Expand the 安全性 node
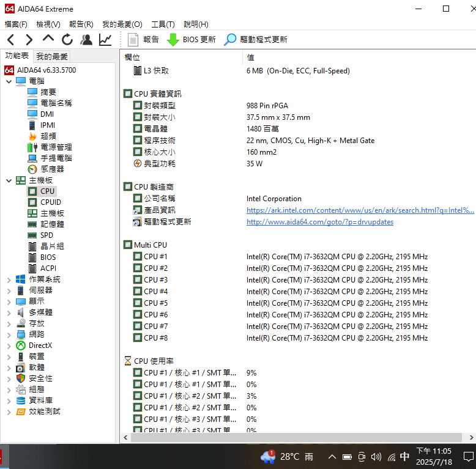The height and width of the screenshot is (469, 476). 9,379
